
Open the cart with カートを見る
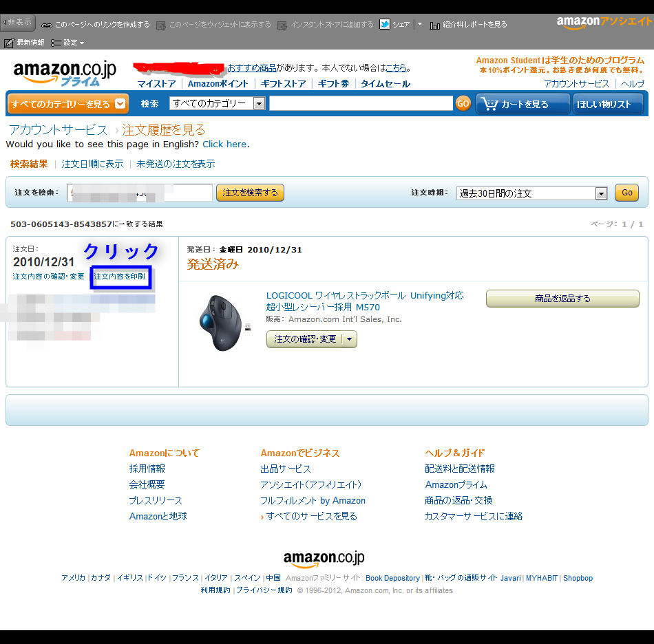point(523,104)
